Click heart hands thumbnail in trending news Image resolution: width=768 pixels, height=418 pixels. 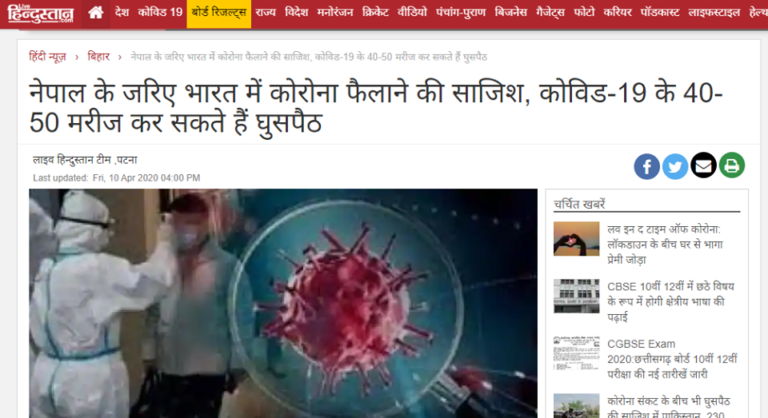click(x=576, y=239)
